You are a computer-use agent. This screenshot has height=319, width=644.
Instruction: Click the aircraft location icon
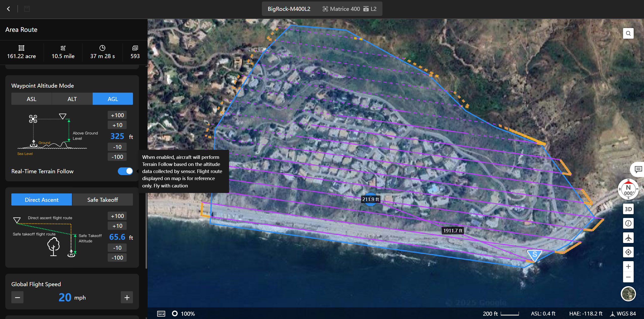(x=628, y=238)
